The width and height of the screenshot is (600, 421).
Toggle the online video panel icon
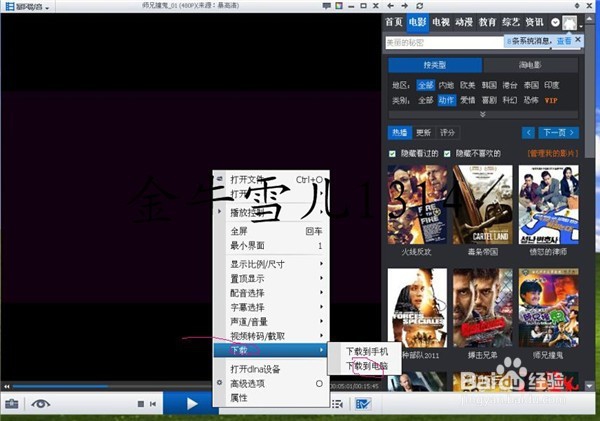362,404
